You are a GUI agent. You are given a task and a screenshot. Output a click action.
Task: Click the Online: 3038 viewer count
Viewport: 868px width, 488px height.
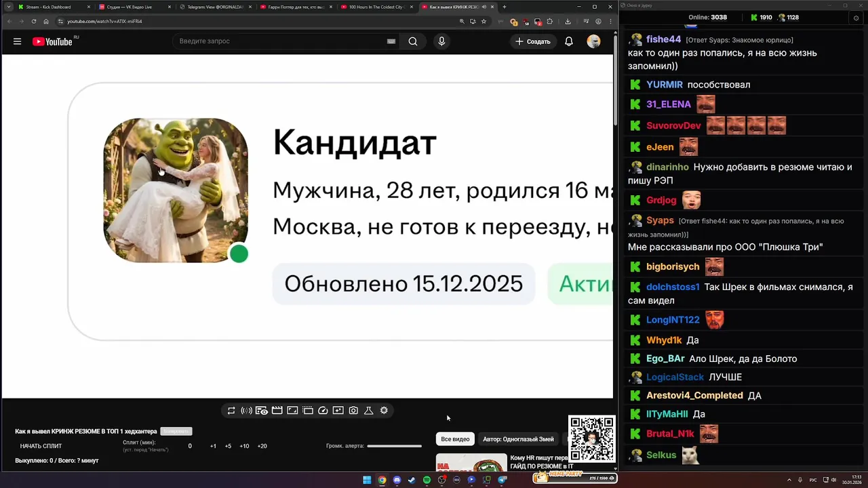[707, 18]
